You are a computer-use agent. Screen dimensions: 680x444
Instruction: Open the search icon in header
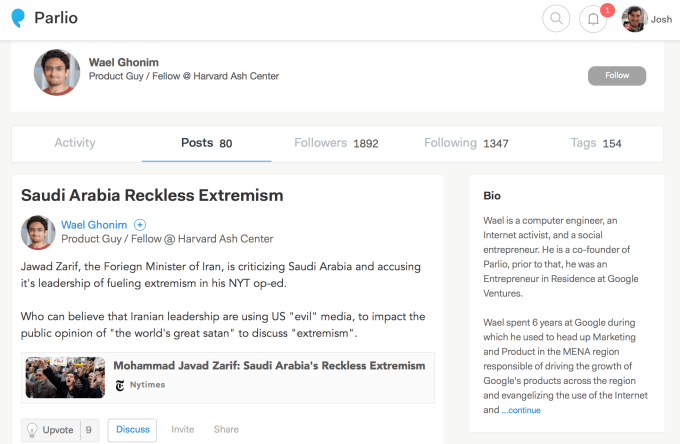coord(556,19)
